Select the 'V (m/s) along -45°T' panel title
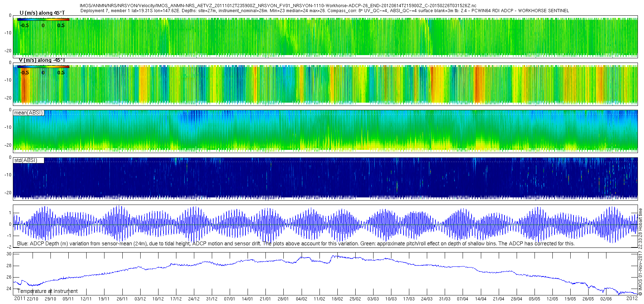This screenshot has width=644, height=304. pyautogui.click(x=42, y=60)
